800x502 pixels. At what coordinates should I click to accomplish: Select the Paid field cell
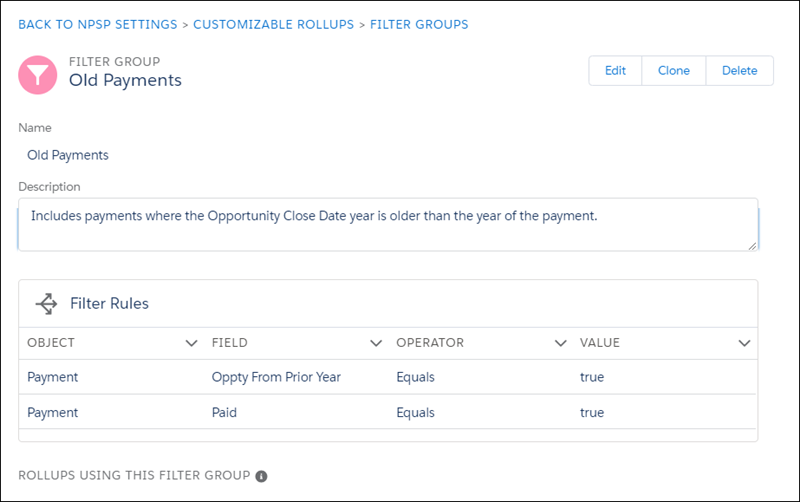coord(224,412)
